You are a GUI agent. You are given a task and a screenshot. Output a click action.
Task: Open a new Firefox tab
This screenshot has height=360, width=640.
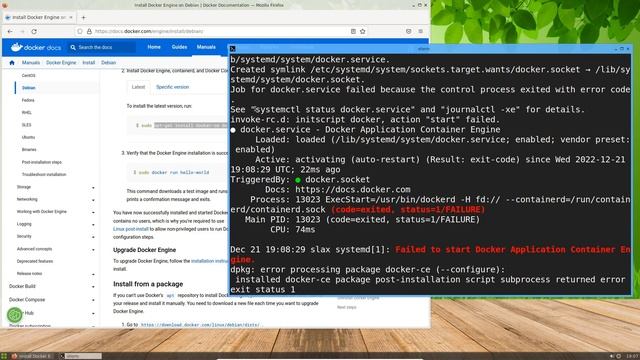click(84, 18)
